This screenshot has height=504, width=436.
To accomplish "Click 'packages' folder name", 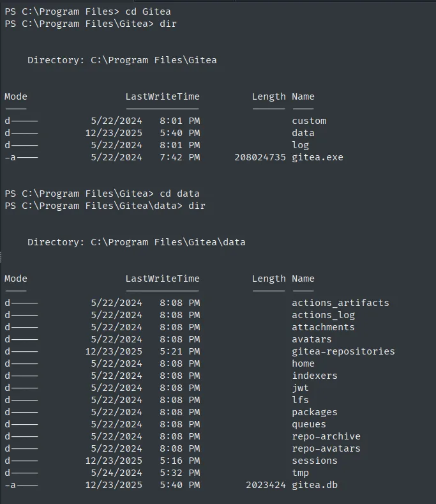I will pyautogui.click(x=315, y=413).
